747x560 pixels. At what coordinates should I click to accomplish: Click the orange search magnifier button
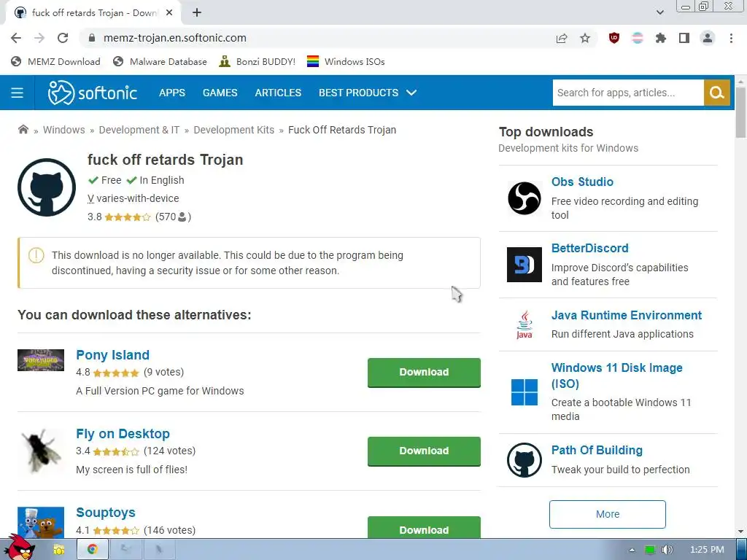pyautogui.click(x=716, y=93)
